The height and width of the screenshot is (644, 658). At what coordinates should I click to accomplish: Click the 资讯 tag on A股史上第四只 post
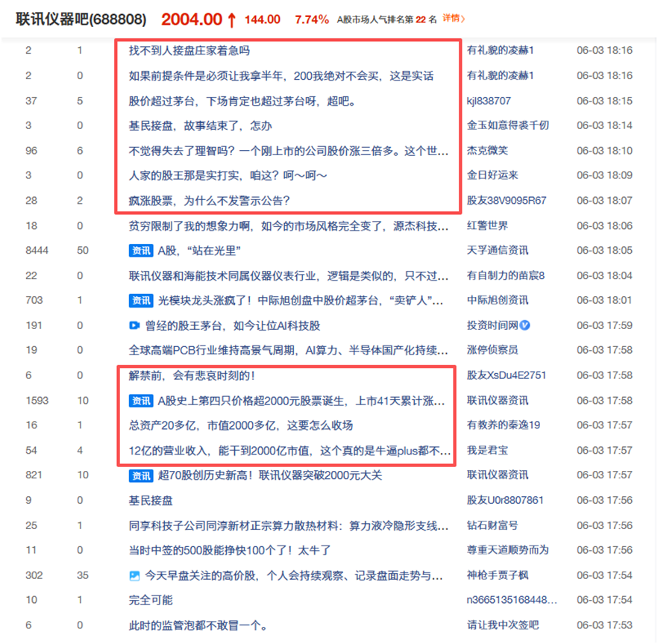coord(140,401)
